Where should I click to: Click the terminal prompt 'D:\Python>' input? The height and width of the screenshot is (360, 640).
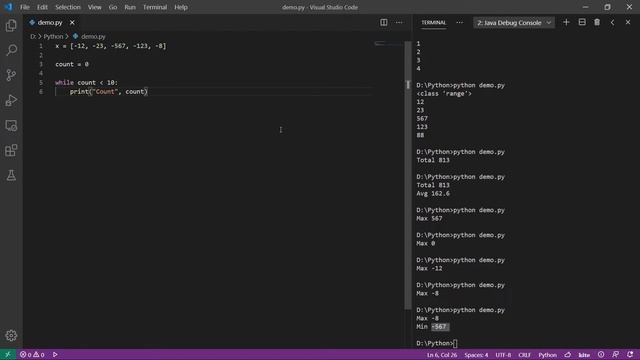pyautogui.click(x=437, y=343)
